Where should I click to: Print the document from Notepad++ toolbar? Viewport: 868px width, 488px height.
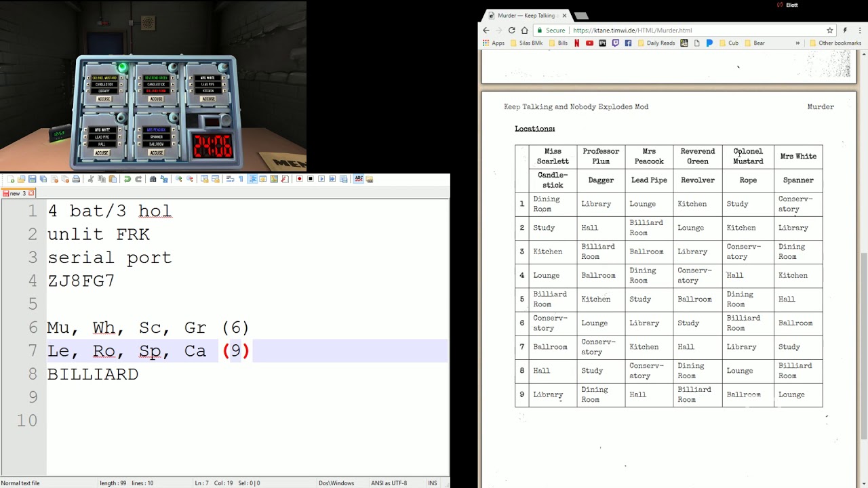coord(76,179)
